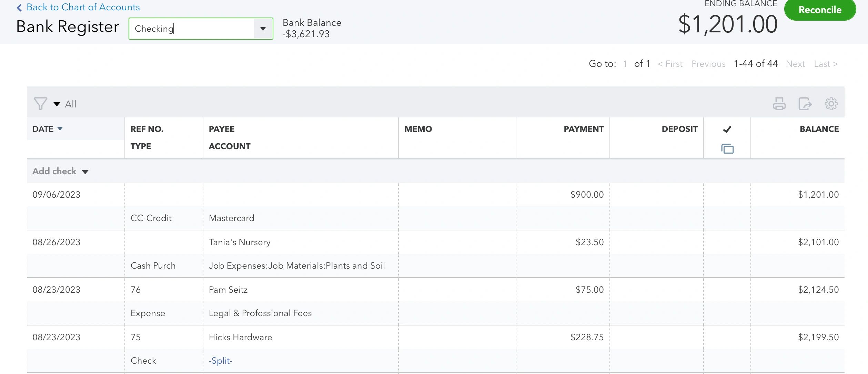Click the export register icon

805,103
